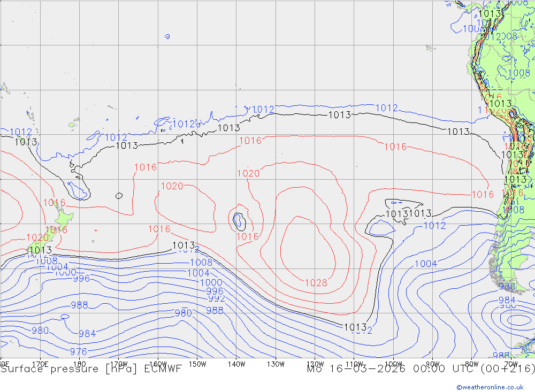Click the 180 longitude label
The image size is (535, 392).
click(80, 364)
